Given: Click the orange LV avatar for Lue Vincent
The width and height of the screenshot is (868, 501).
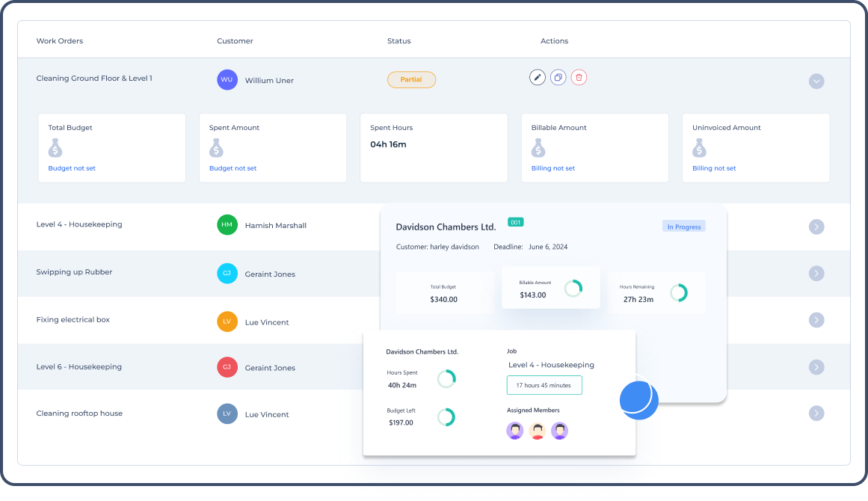Looking at the screenshot, I should [227, 322].
